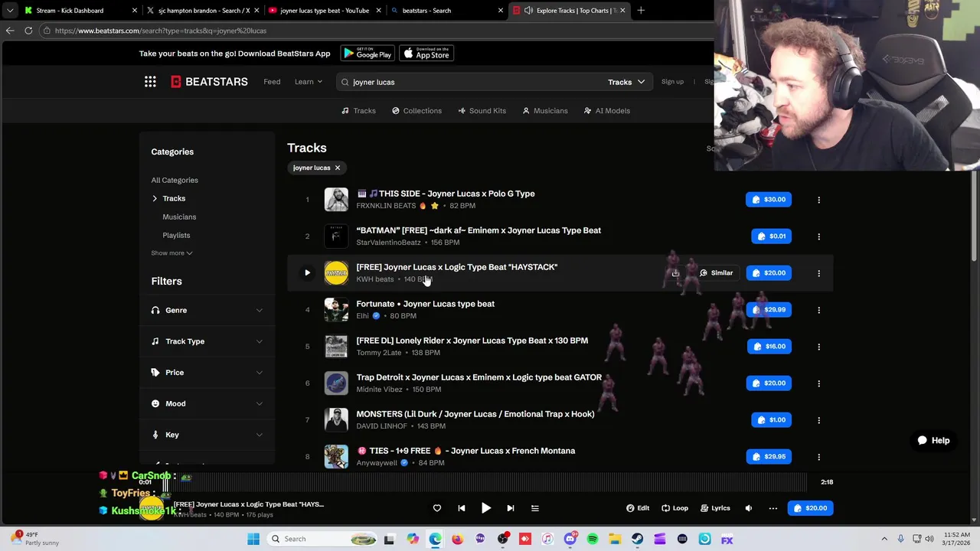Open the Feed link
Viewport: 980px width, 551px height.
272,82
